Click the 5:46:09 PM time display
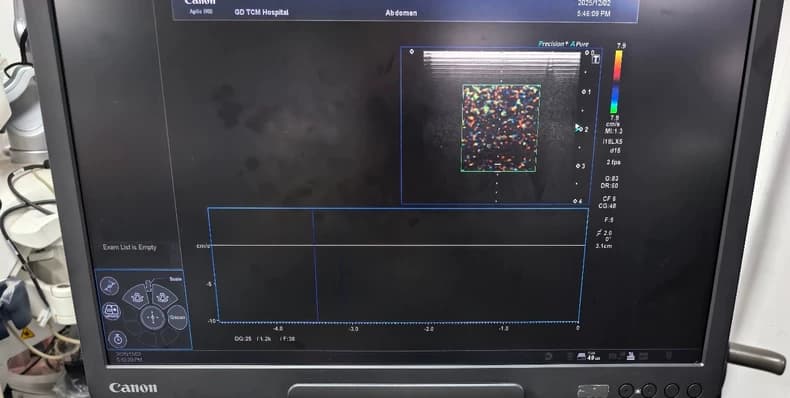790x398 pixels. point(594,14)
